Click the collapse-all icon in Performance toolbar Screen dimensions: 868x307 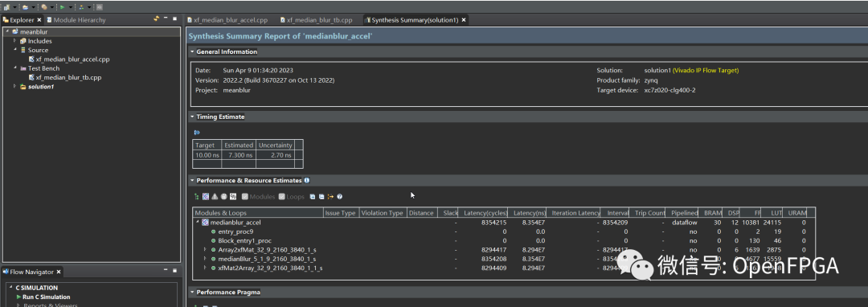pos(321,196)
